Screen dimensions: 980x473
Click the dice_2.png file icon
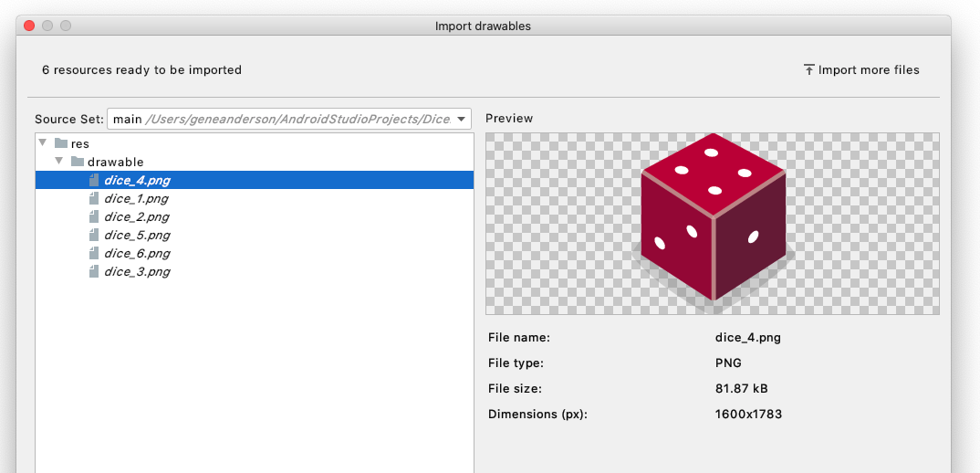pyautogui.click(x=93, y=217)
